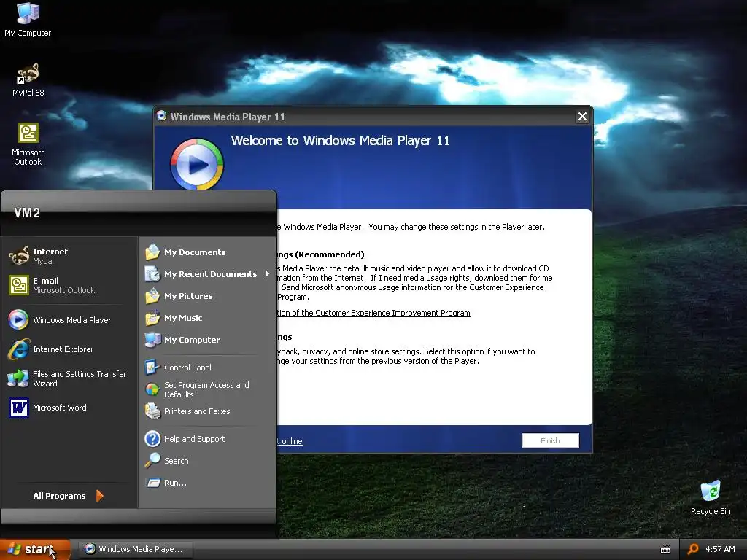Click Set Program Access and Defaults icon

coord(152,389)
